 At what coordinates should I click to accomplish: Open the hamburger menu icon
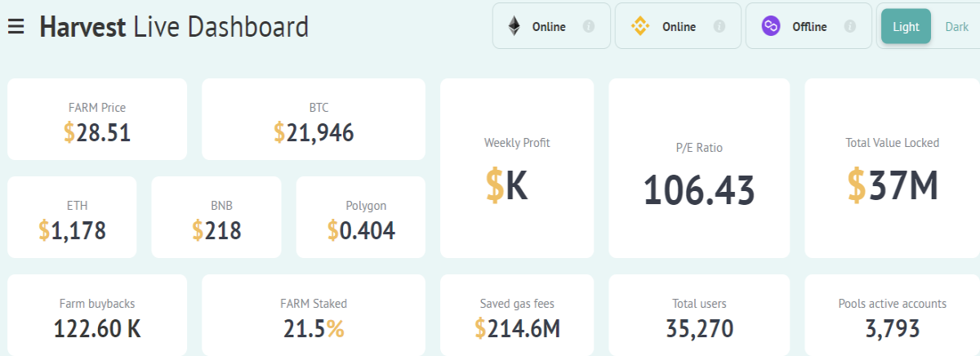(x=16, y=27)
